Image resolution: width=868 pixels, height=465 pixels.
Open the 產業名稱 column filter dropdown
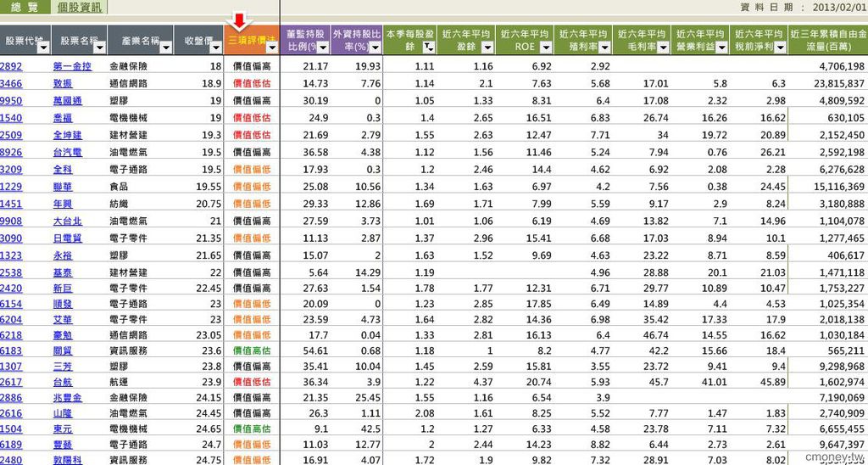(165, 48)
